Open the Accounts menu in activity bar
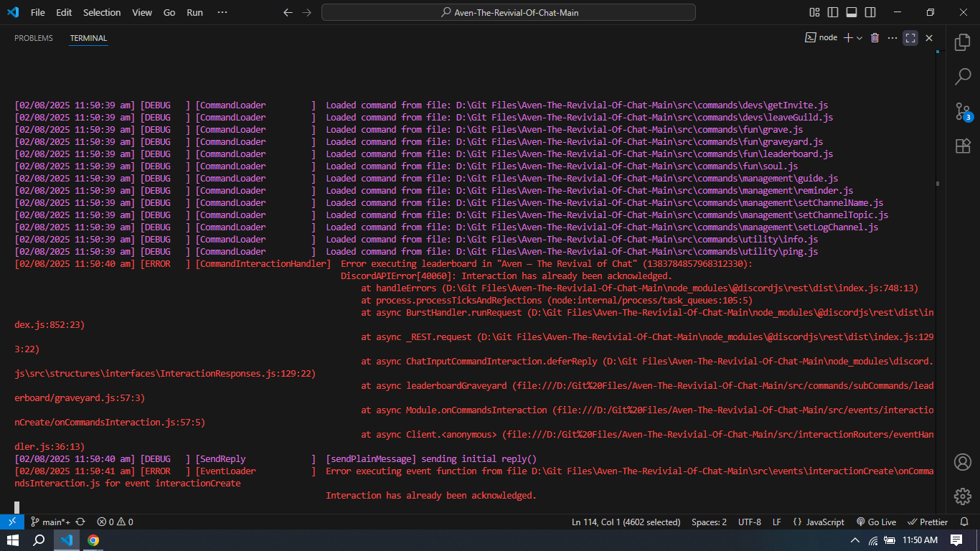 point(962,461)
